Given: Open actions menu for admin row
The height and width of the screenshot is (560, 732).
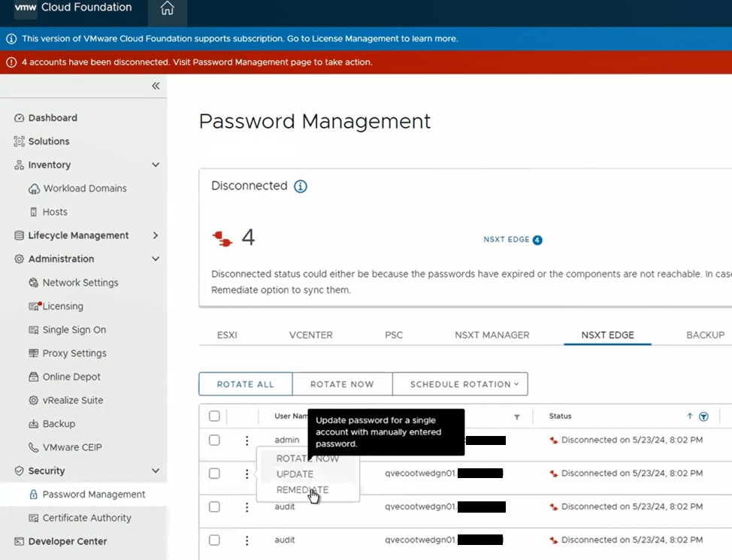Looking at the screenshot, I should click(247, 440).
